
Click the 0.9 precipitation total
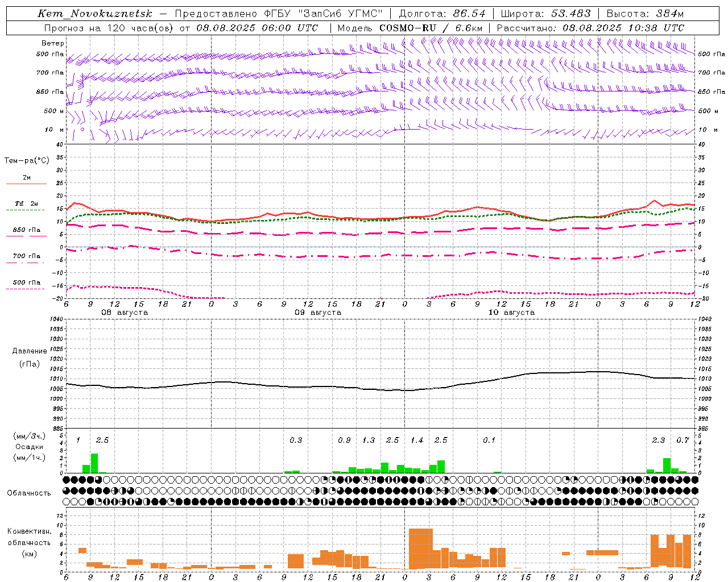[x=344, y=440]
